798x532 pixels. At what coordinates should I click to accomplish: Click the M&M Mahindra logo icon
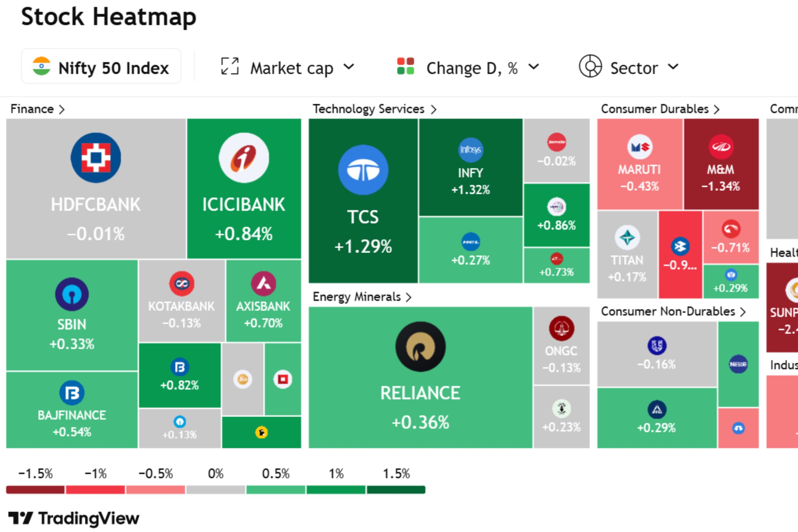click(721, 147)
